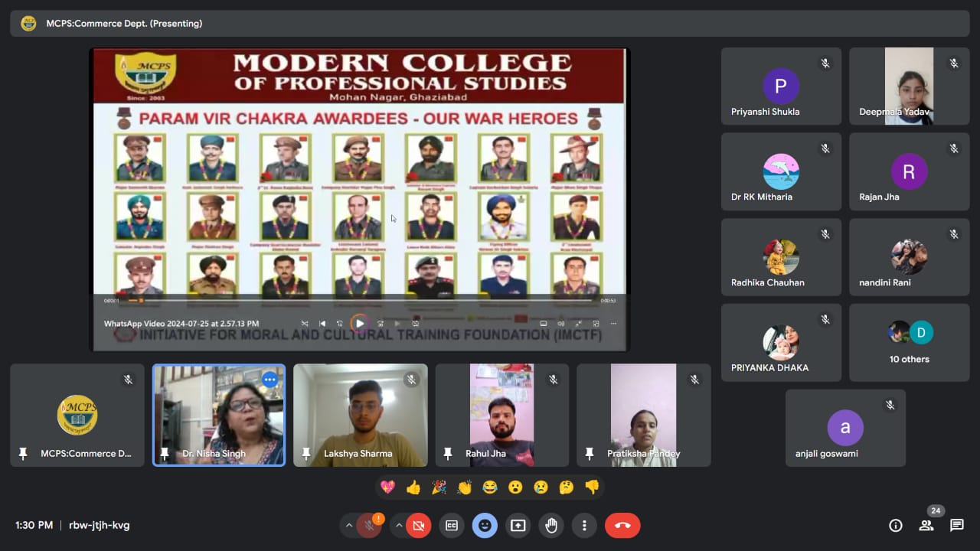The height and width of the screenshot is (551, 980).
Task: Raise hand in the meeting
Action: [550, 526]
